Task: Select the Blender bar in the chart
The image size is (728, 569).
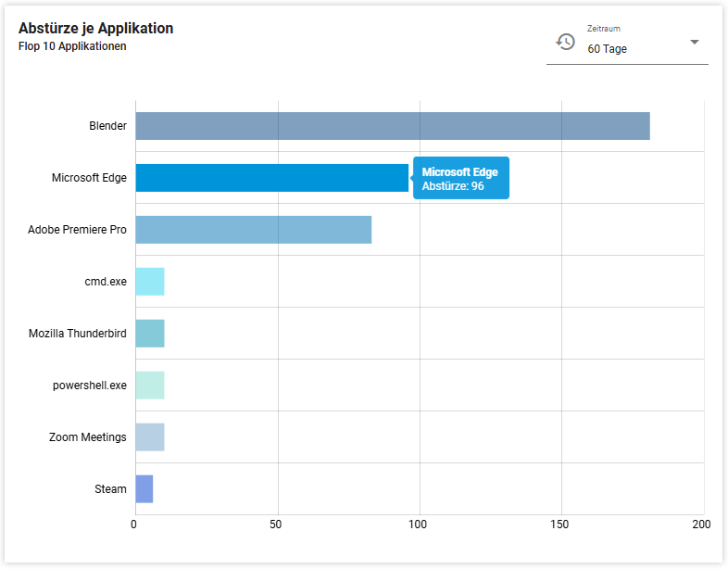Action: coord(392,126)
